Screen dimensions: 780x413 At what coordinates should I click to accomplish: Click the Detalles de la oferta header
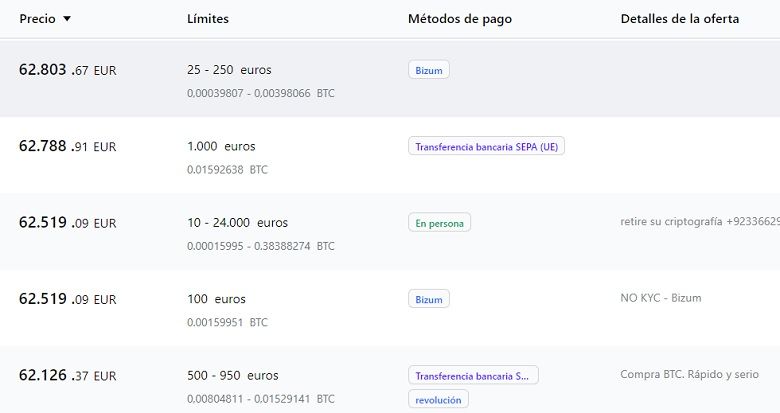(x=680, y=19)
